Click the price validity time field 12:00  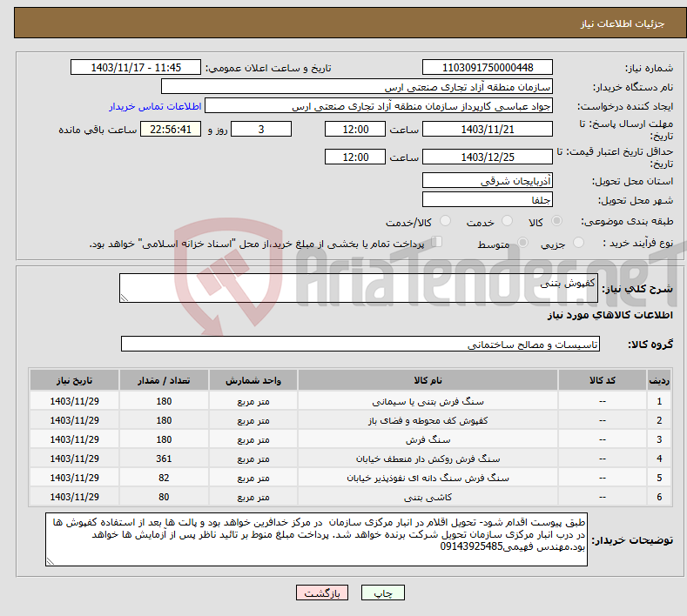click(x=355, y=157)
